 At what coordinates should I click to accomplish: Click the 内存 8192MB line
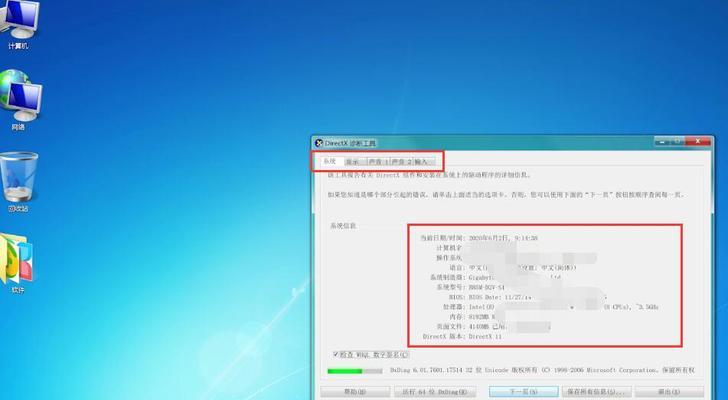[471, 316]
